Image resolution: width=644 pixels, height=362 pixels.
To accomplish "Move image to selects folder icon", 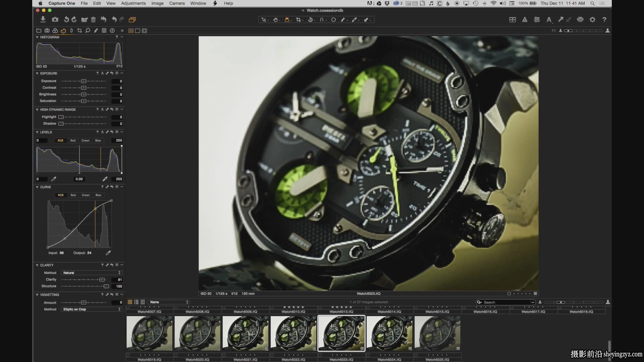I will tap(85, 19).
